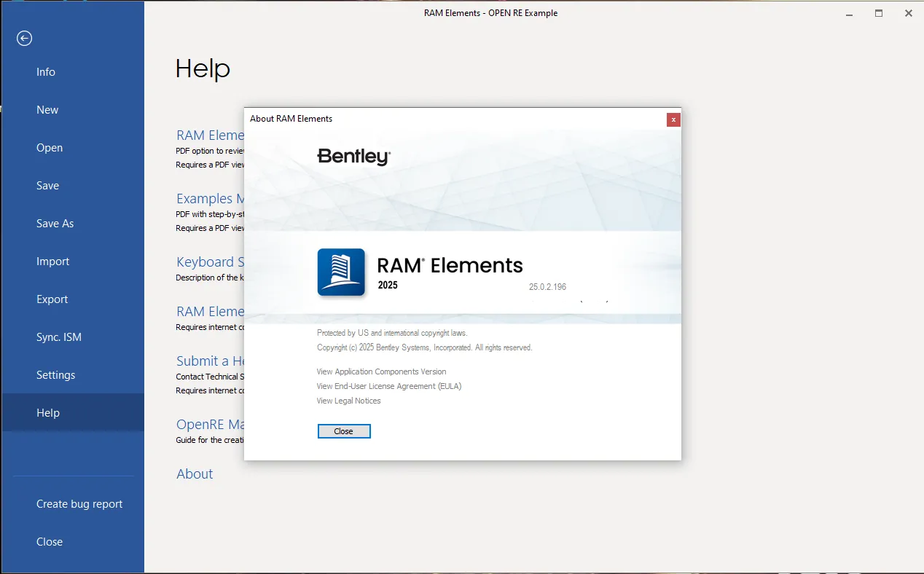Close the About dialog with red X

(x=673, y=119)
